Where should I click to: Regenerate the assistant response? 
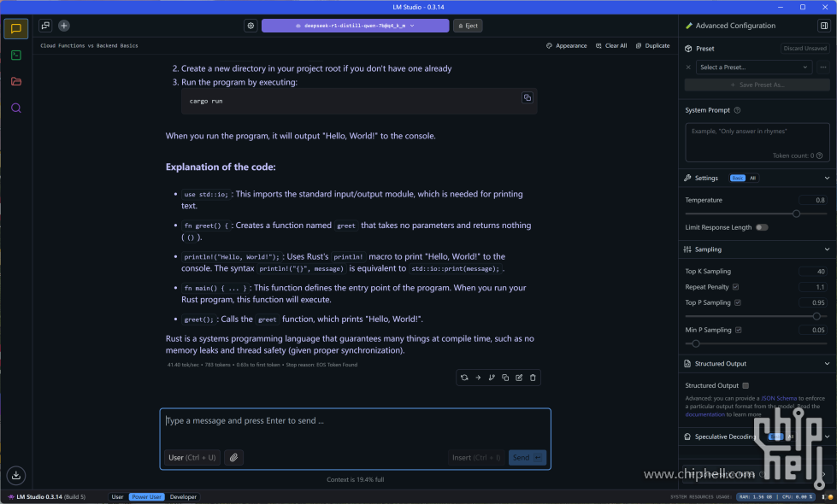click(x=464, y=378)
